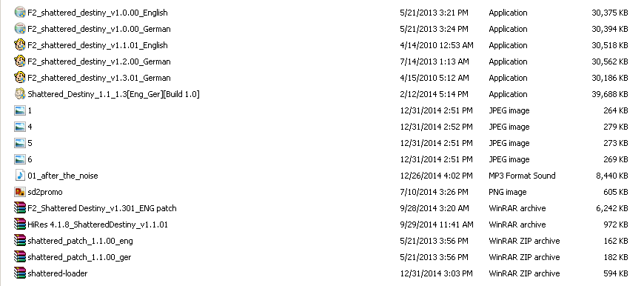Click the JPEG image icon named 1
This screenshot has height=286, width=644.
pyautogui.click(x=20, y=110)
